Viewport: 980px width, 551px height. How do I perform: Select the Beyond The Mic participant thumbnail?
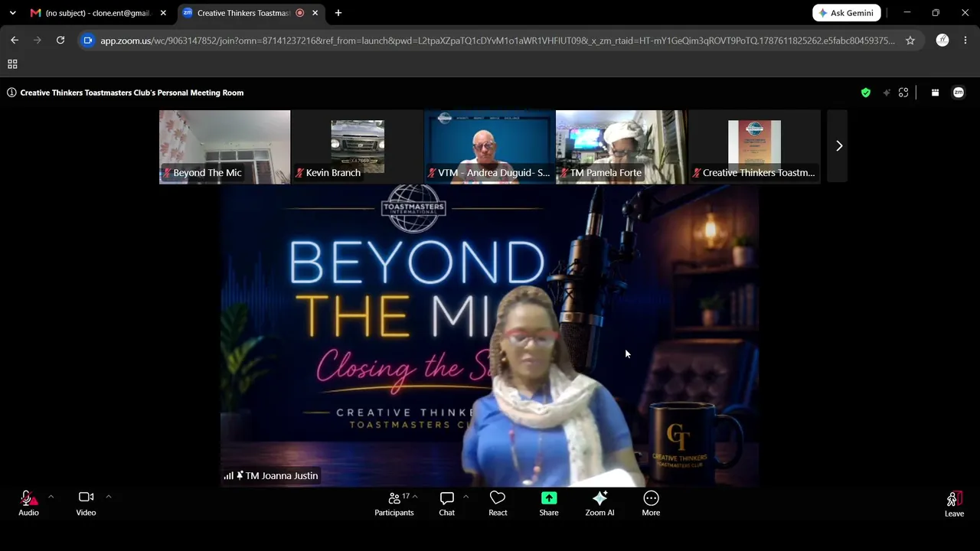[225, 147]
